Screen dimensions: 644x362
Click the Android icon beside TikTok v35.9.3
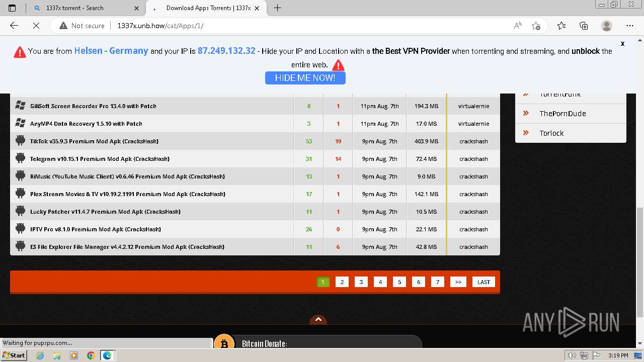click(21, 141)
